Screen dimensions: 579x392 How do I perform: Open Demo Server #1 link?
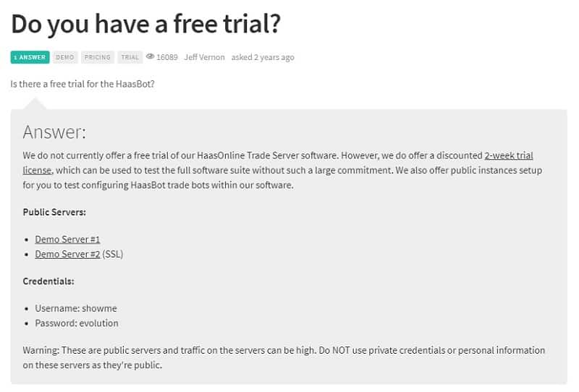coord(67,239)
